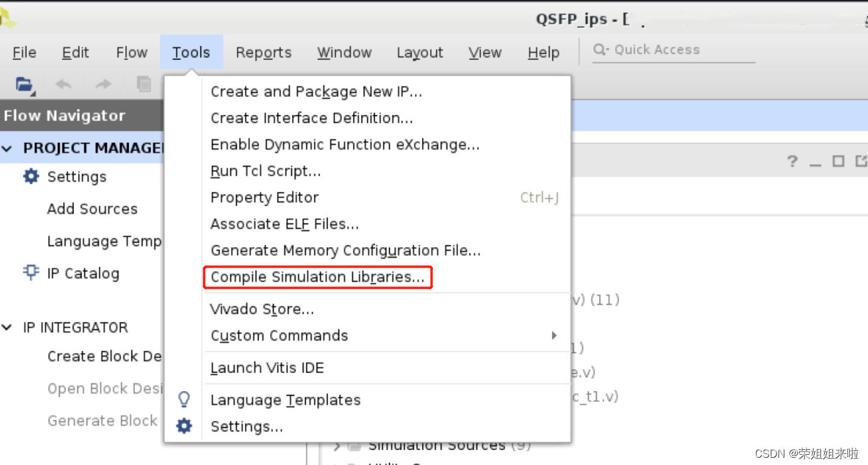Open Settings via gear icon in Flow Navigator

pos(30,176)
